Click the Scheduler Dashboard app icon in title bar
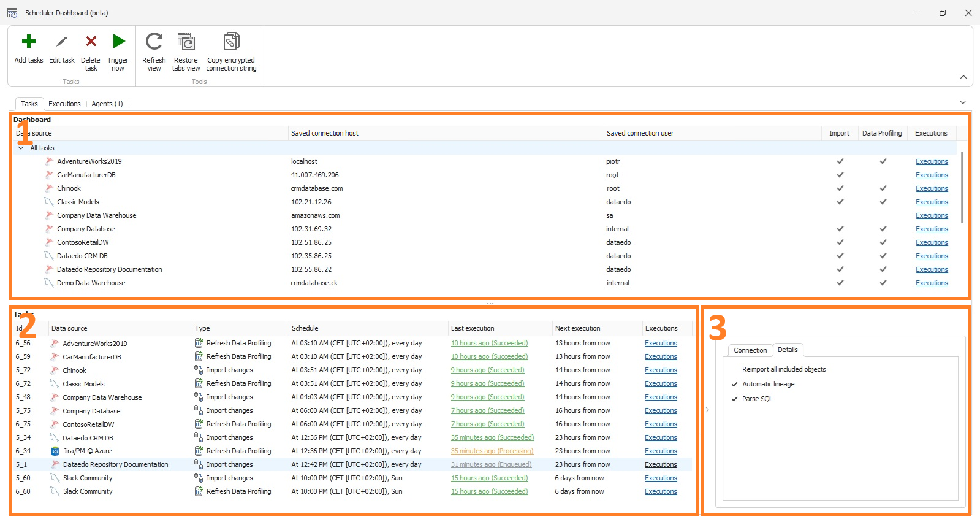 pos(12,13)
